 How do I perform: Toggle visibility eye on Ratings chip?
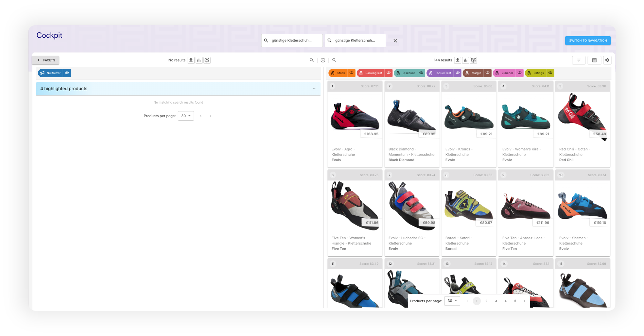tap(550, 73)
